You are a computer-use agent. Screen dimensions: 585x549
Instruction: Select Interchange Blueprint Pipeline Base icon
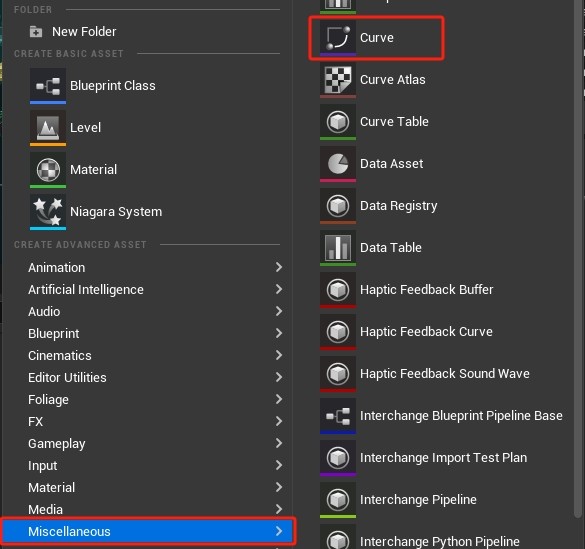pyautogui.click(x=338, y=416)
